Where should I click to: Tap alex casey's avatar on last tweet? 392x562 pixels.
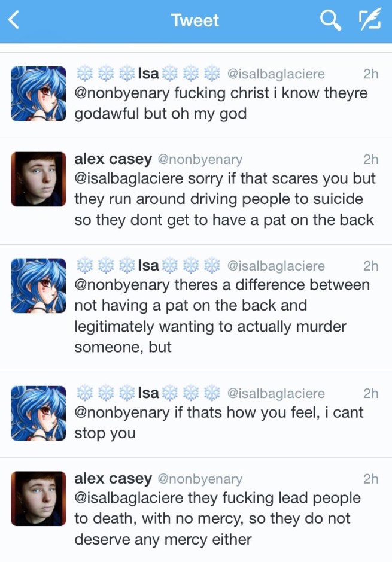[x=38, y=499]
